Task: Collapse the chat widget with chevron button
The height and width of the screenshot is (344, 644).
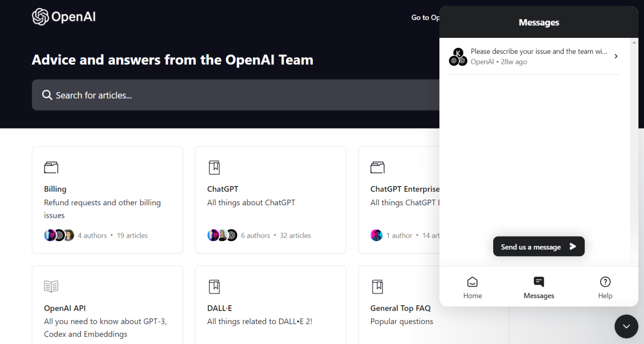Action: pos(626,326)
